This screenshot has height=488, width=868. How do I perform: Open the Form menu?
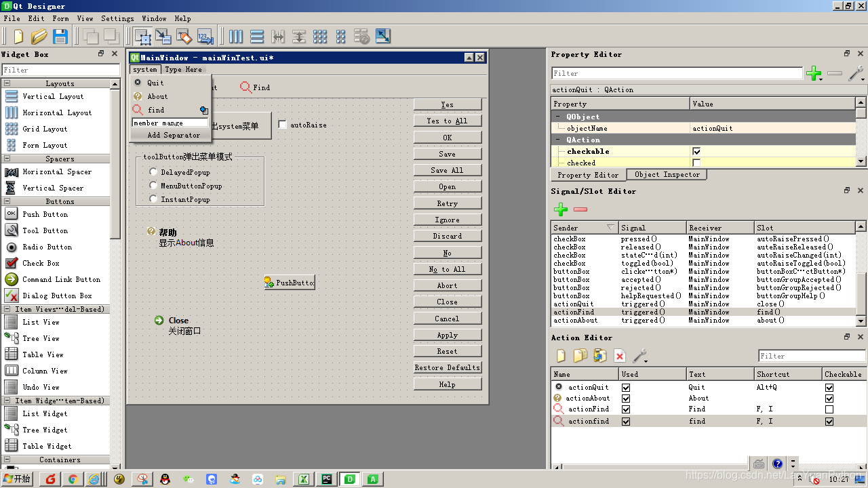[60, 18]
